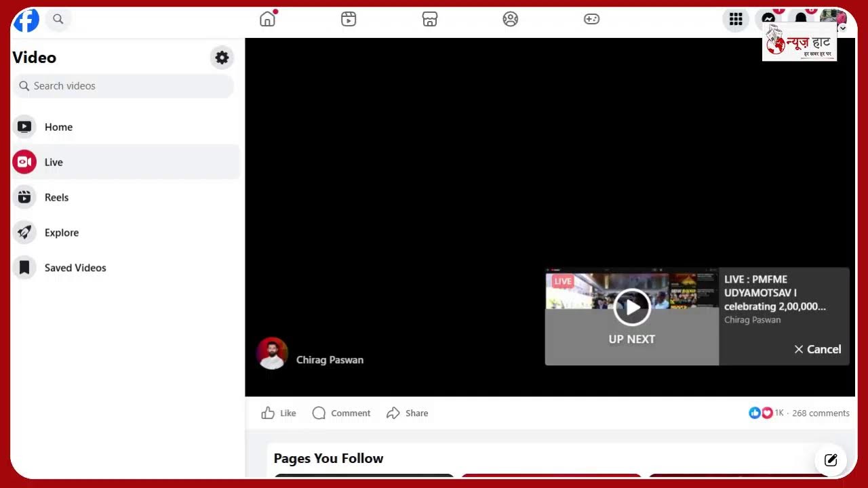Select Explore in Video sidebar
This screenshot has width=868, height=488.
pyautogui.click(x=126, y=232)
